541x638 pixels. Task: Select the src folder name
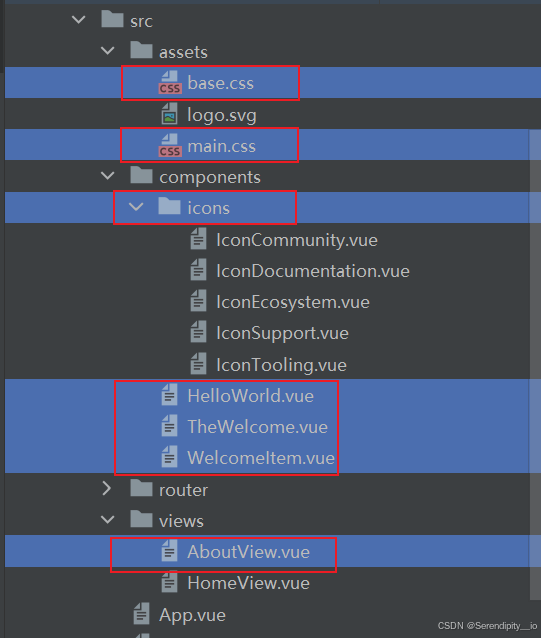pos(141,21)
